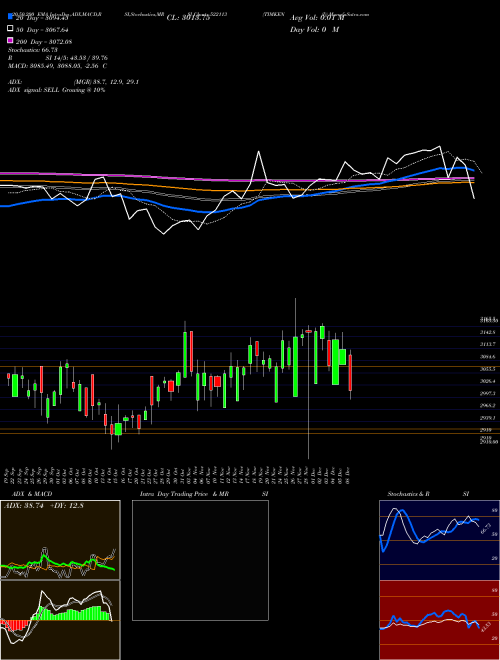Click the blue Stochastics thumbnail chart
The image size is (500, 660).
439,540
